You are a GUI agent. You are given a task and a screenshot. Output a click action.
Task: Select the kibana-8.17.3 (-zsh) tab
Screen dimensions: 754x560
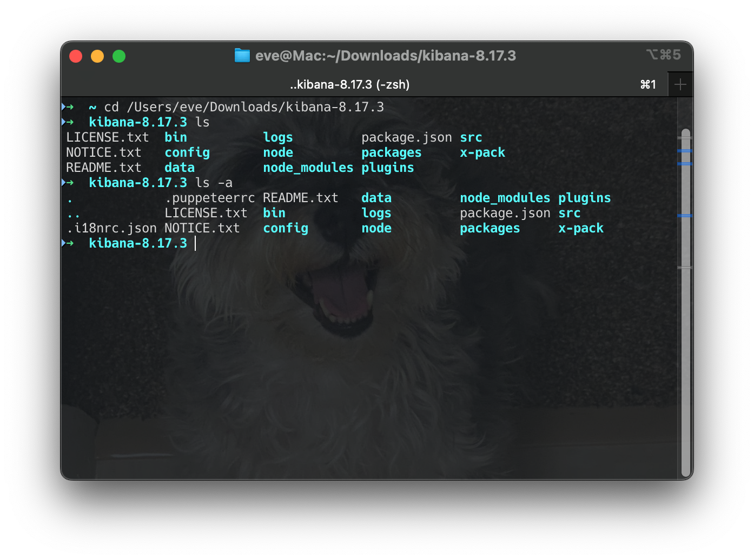(x=349, y=84)
